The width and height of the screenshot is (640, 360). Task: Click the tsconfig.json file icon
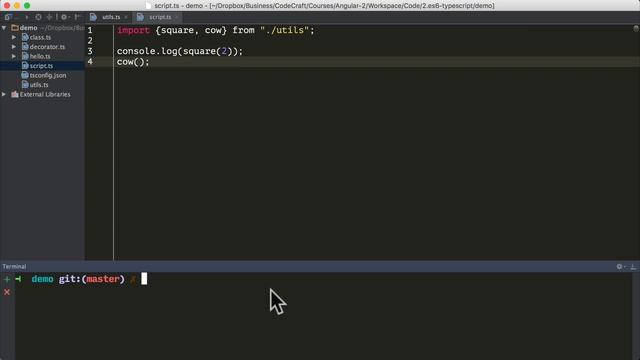(25, 75)
